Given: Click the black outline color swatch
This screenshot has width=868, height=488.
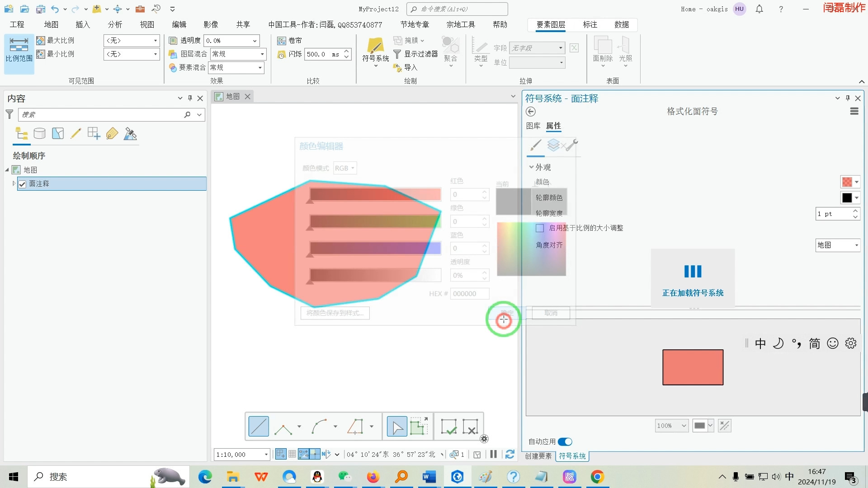Looking at the screenshot, I should click(x=847, y=197).
